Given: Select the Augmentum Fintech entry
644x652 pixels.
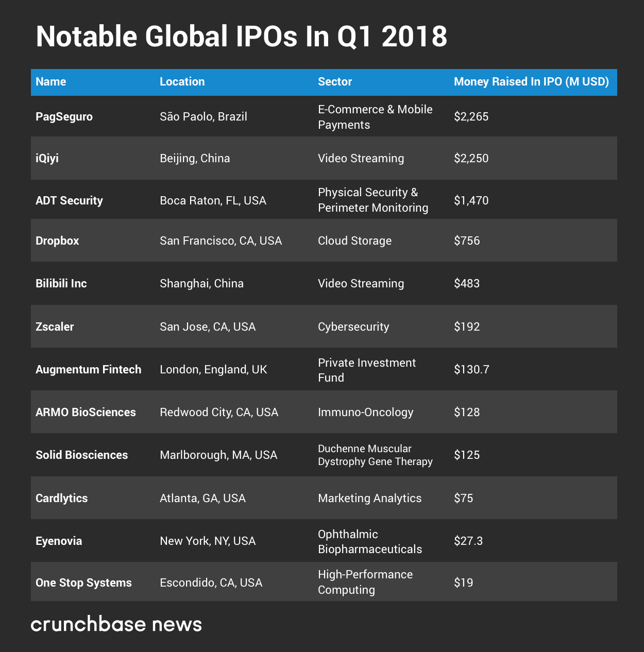Looking at the screenshot, I should coord(88,370).
